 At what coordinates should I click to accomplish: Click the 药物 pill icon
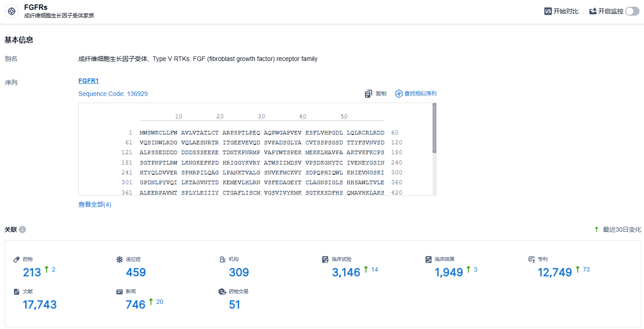[17, 259]
